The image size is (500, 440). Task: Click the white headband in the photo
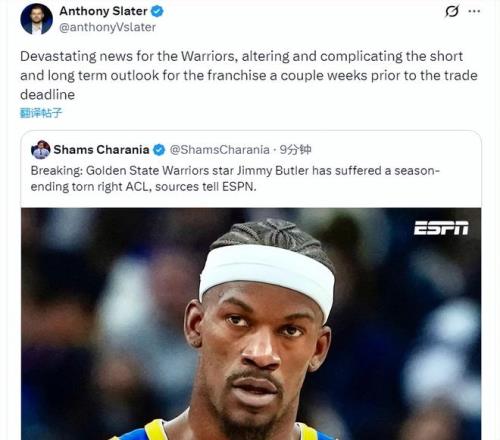tap(267, 275)
